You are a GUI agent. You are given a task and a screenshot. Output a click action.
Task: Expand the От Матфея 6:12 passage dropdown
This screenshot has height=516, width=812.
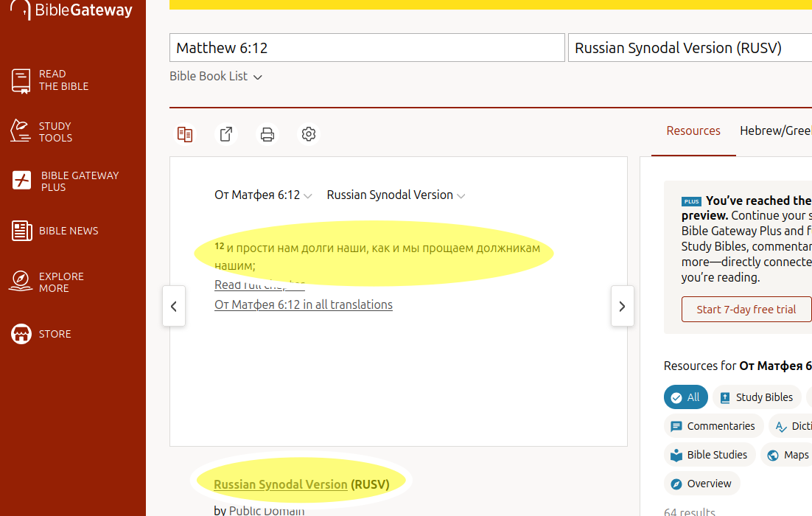263,195
